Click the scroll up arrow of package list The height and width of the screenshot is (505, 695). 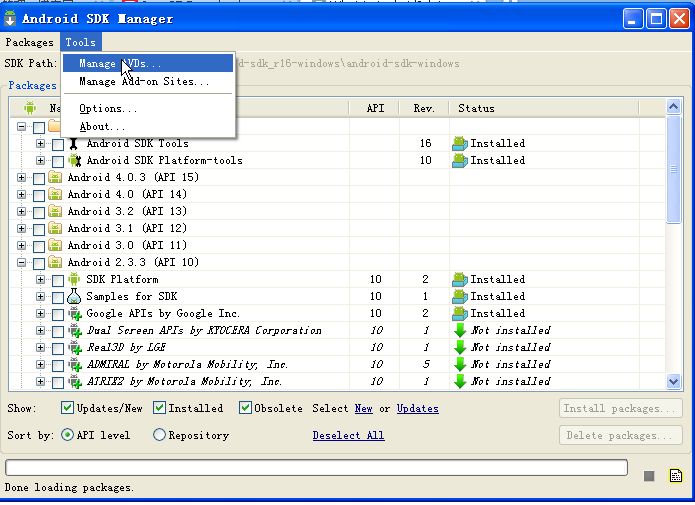pyautogui.click(x=673, y=106)
